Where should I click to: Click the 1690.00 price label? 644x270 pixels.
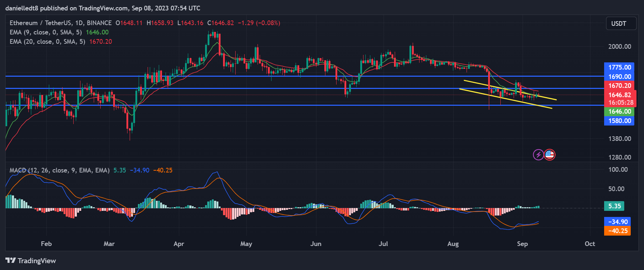(619, 77)
